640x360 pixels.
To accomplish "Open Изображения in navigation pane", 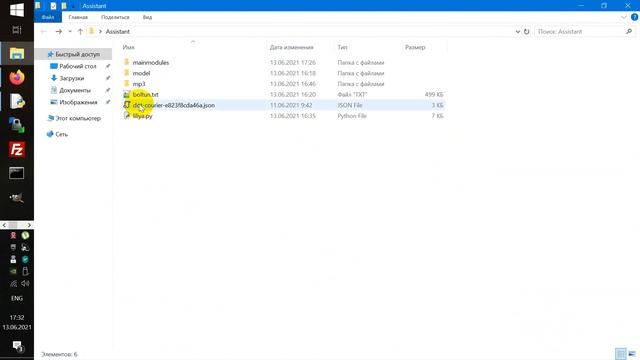I will point(78,102).
